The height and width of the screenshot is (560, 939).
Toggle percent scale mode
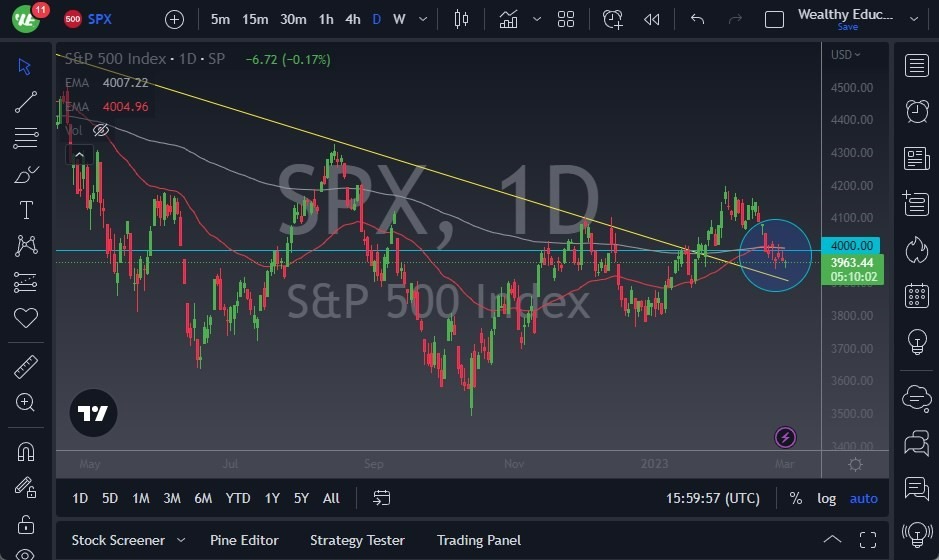click(795, 498)
